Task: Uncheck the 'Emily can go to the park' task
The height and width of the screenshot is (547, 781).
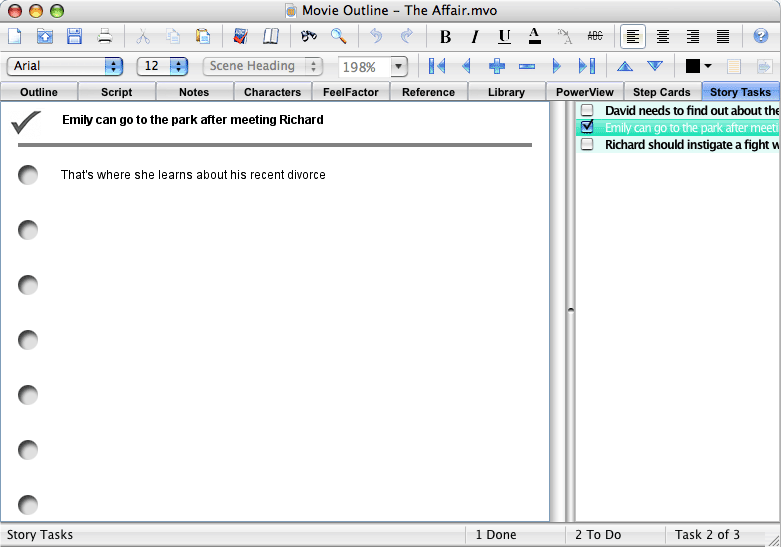Action: coord(587,127)
